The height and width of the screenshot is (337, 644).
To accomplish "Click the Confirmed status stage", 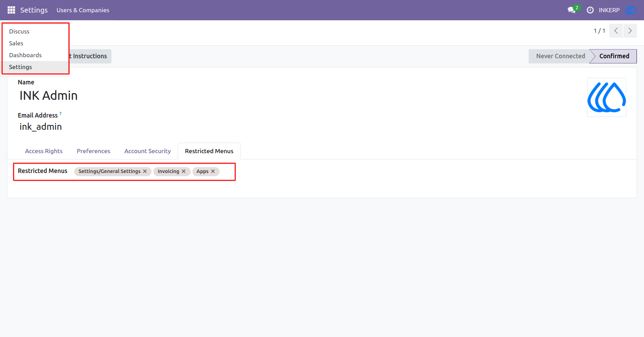I will tap(614, 56).
